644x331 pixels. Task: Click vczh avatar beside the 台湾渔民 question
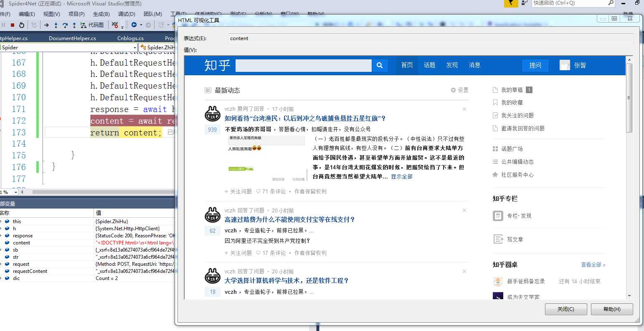pos(213,114)
